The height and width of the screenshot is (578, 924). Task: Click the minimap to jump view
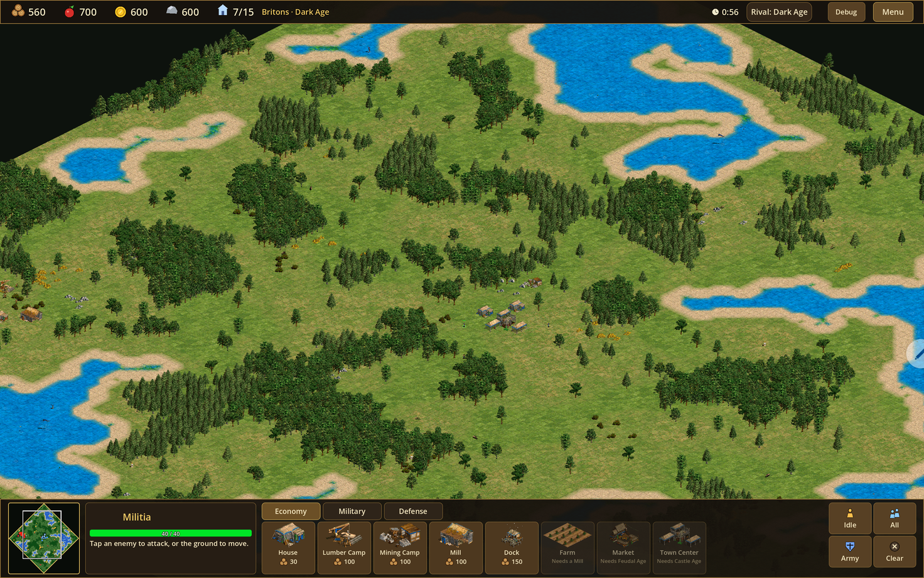pyautogui.click(x=44, y=538)
